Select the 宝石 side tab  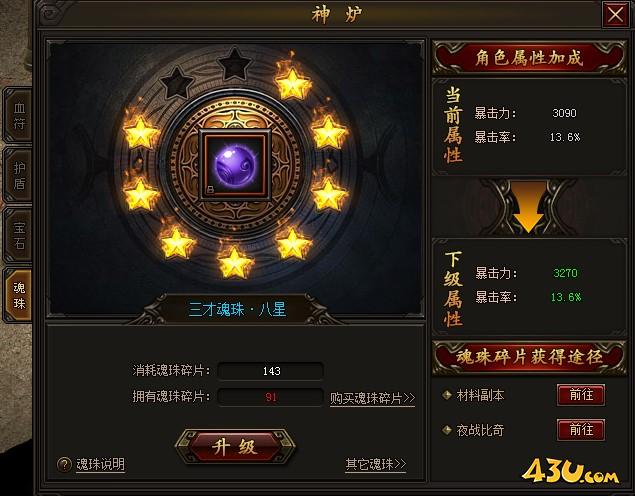(19, 235)
